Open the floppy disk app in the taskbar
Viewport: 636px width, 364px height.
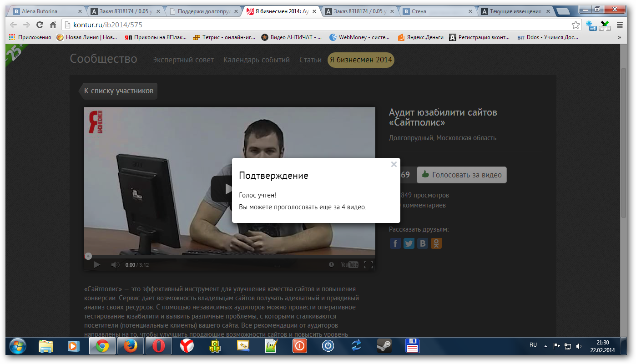tap(412, 347)
